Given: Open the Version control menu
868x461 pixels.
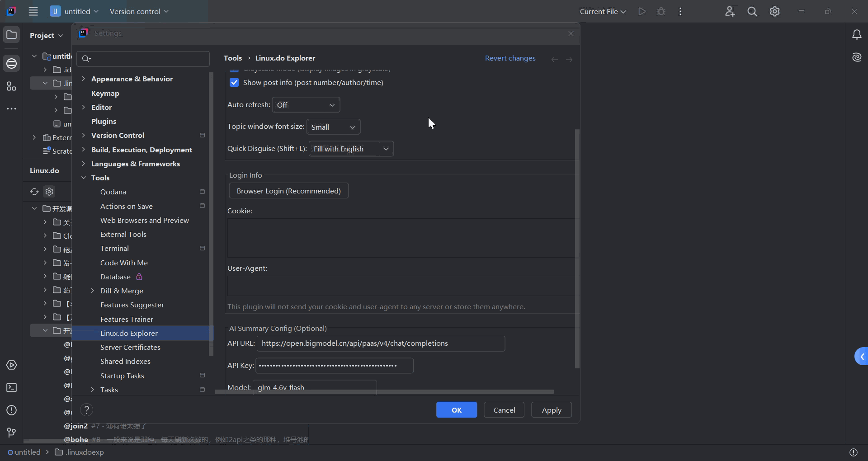Looking at the screenshot, I should coord(139,11).
